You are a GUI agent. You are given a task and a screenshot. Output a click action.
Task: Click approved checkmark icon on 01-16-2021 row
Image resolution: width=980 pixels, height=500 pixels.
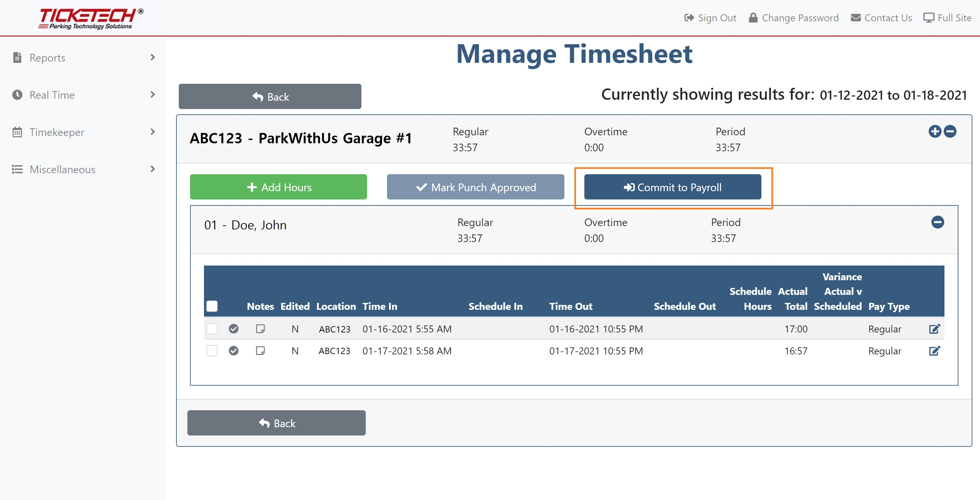point(234,329)
